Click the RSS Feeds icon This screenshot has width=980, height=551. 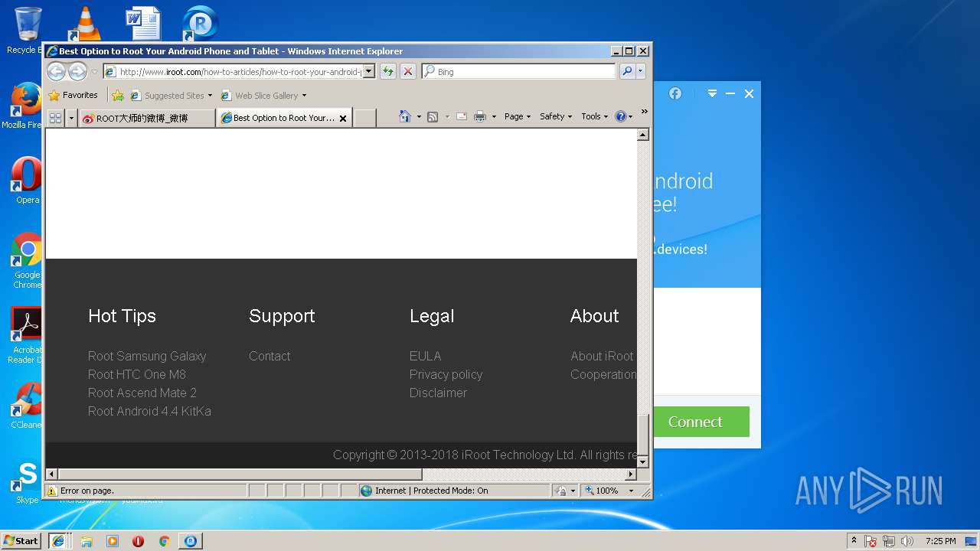click(433, 116)
